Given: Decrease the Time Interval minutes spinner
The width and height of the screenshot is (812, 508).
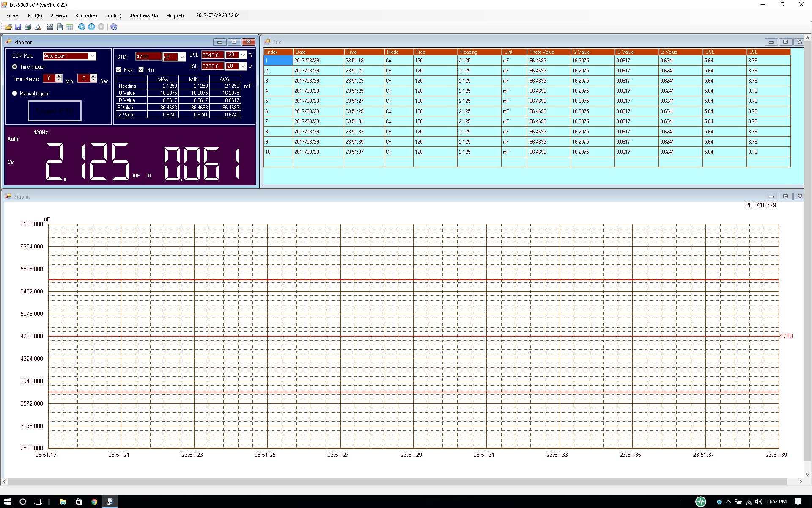Looking at the screenshot, I should click(59, 80).
